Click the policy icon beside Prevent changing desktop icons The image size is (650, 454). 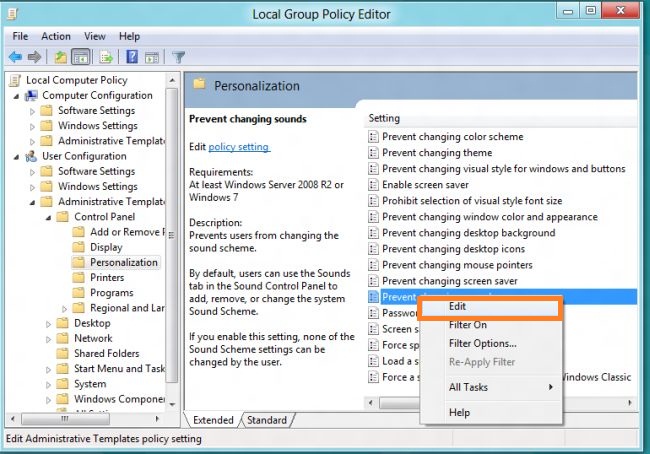click(x=374, y=249)
